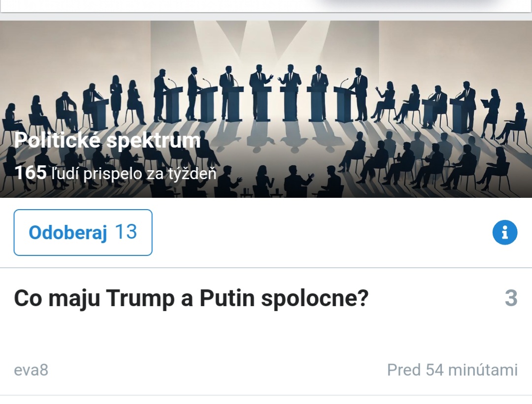Click blank area between Odoberaj and info icon

(x=320, y=232)
